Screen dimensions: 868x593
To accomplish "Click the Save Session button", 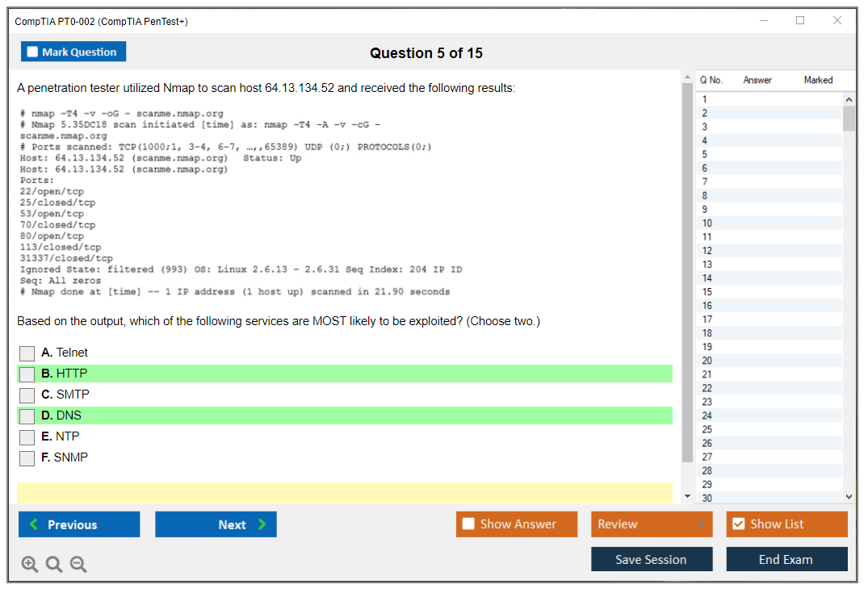I will [x=651, y=560].
